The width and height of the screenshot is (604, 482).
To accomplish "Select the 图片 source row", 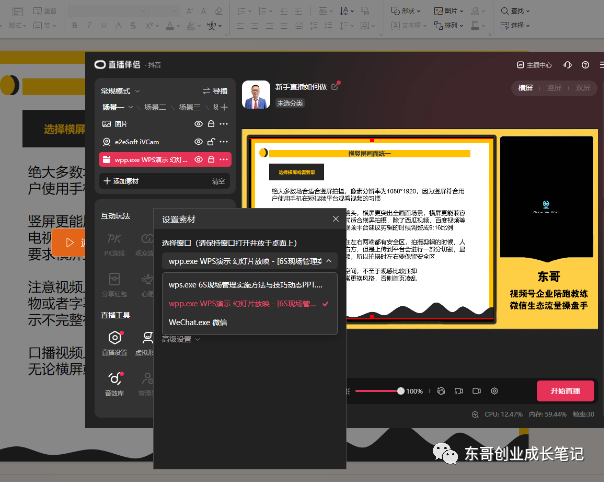I will [x=165, y=124].
